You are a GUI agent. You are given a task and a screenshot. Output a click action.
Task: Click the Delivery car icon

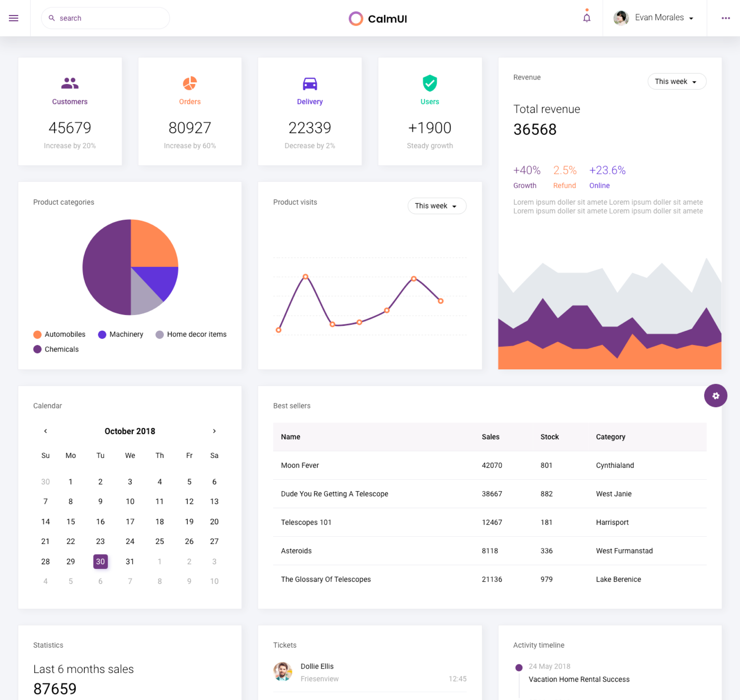pyautogui.click(x=310, y=84)
